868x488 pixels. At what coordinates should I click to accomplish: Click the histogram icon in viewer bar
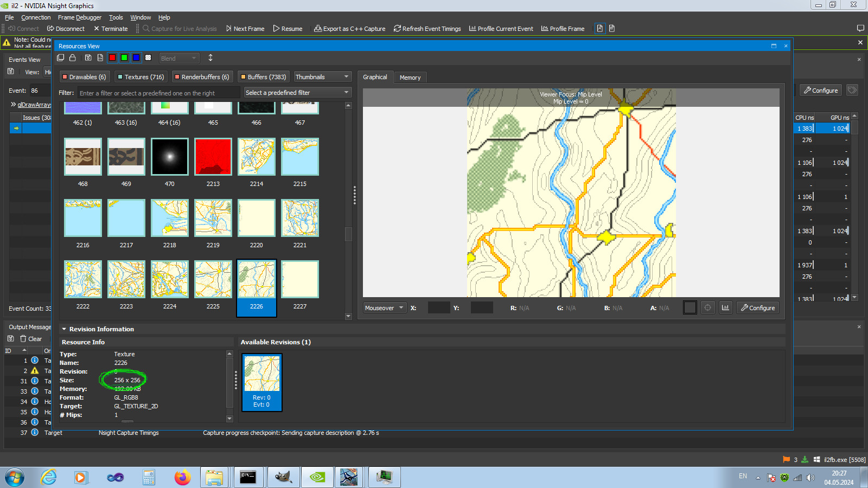pos(725,308)
